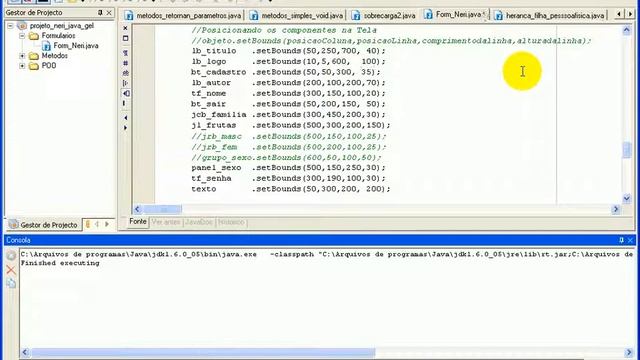Click the editor horizontal scrollbar left arrow
This screenshot has width=640, height=360.
[137, 209]
